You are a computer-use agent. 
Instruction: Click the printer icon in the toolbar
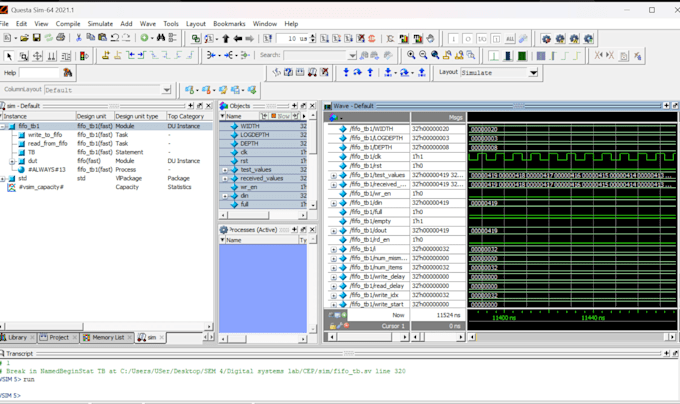click(x=61, y=38)
